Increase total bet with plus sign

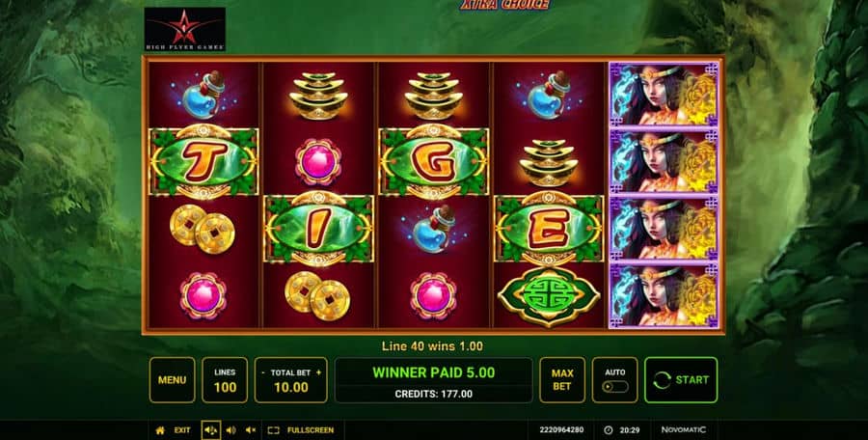pos(318,373)
